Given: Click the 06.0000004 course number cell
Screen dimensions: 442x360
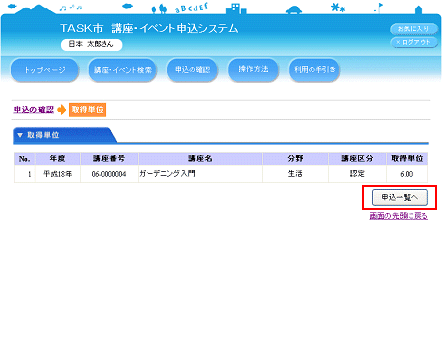Looking at the screenshot, I should click(x=109, y=174).
